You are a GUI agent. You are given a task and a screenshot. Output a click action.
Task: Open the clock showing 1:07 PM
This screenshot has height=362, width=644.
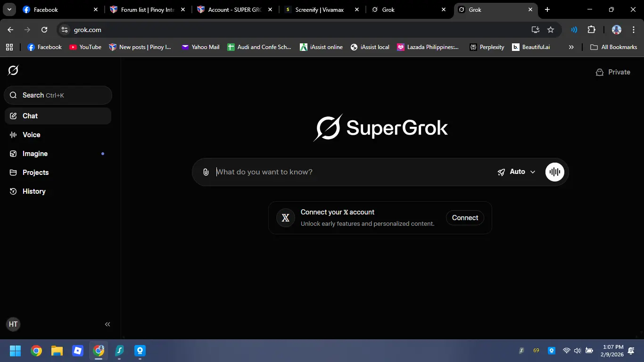pos(612,351)
